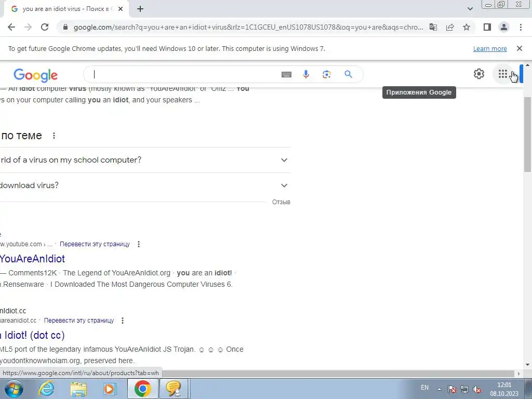This screenshot has width=532, height=399.
Task: Open Windows Explorer from taskbar
Action: [x=78, y=389]
